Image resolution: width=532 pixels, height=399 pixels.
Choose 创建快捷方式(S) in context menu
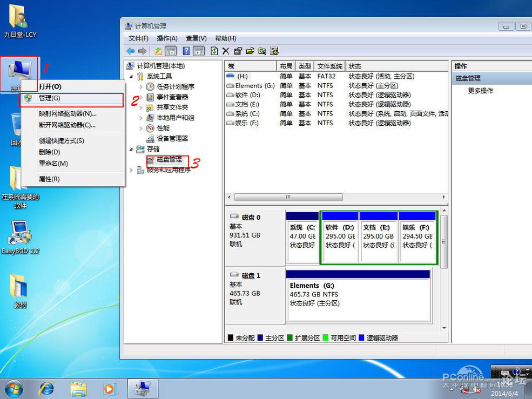click(73, 141)
